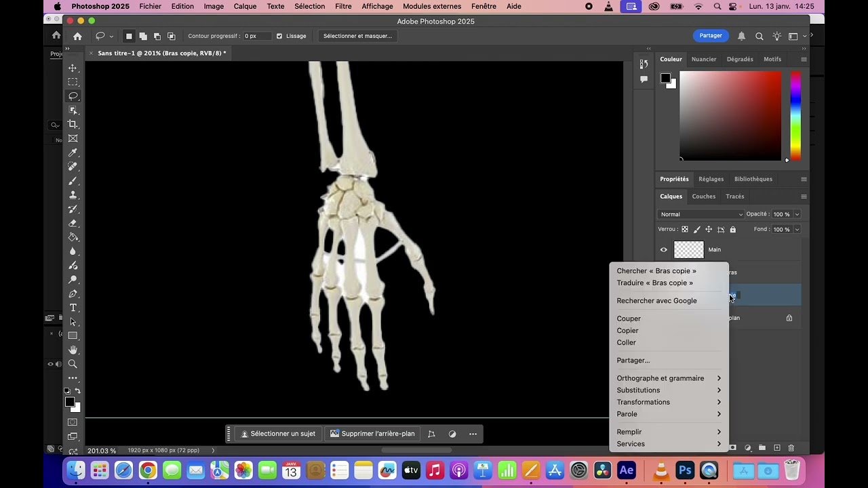The width and height of the screenshot is (868, 488).
Task: Toggle lock transparent pixels in Verrou
Action: tap(685, 230)
